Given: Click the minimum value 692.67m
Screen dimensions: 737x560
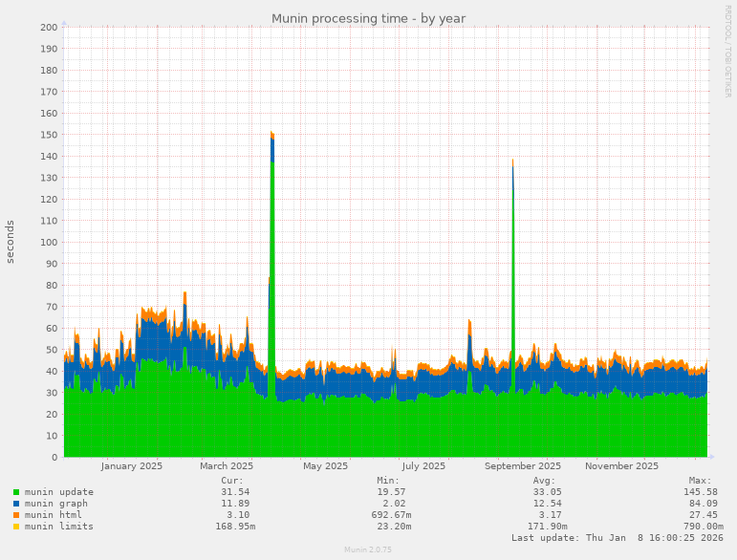Looking at the screenshot, I should pyautogui.click(x=391, y=515).
